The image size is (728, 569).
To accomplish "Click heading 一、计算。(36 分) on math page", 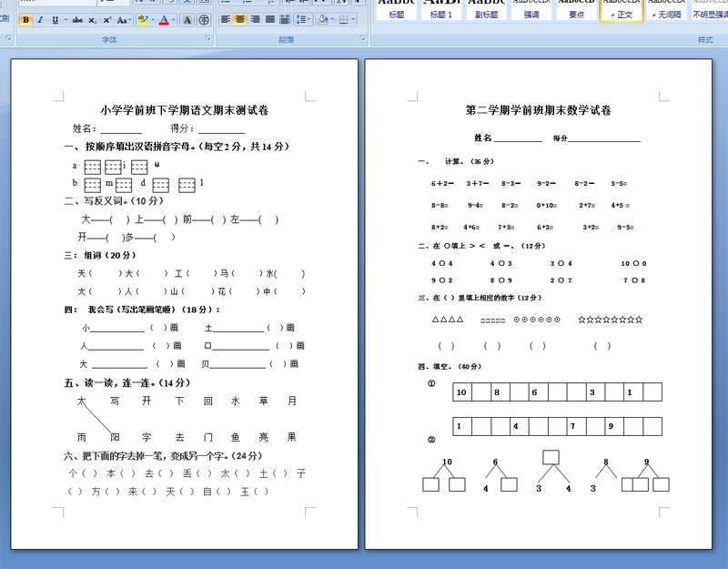I will 456,161.
